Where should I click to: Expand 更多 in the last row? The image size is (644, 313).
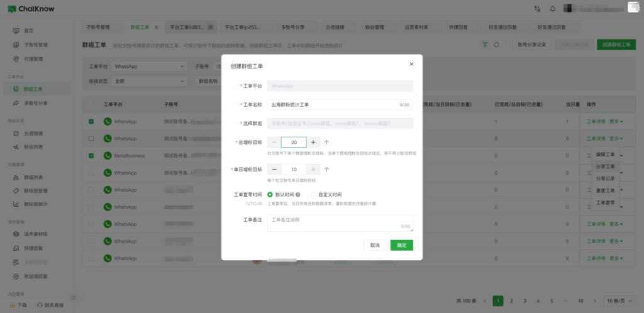pos(616,258)
